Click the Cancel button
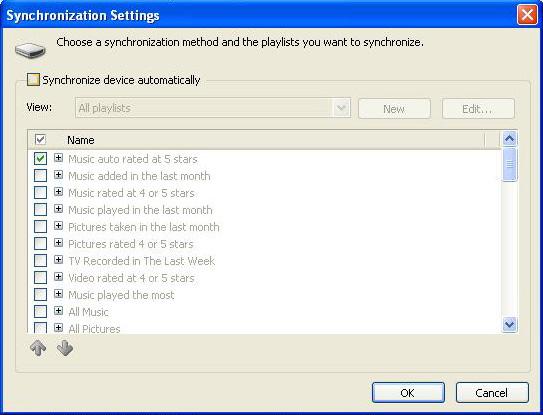 (x=492, y=392)
